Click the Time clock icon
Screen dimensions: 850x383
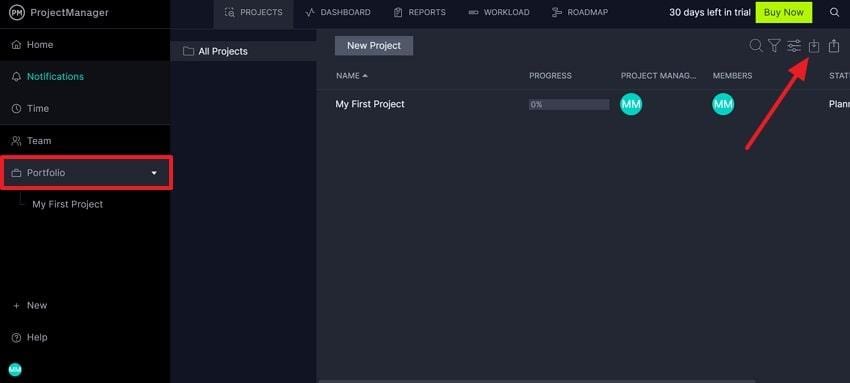[16, 109]
